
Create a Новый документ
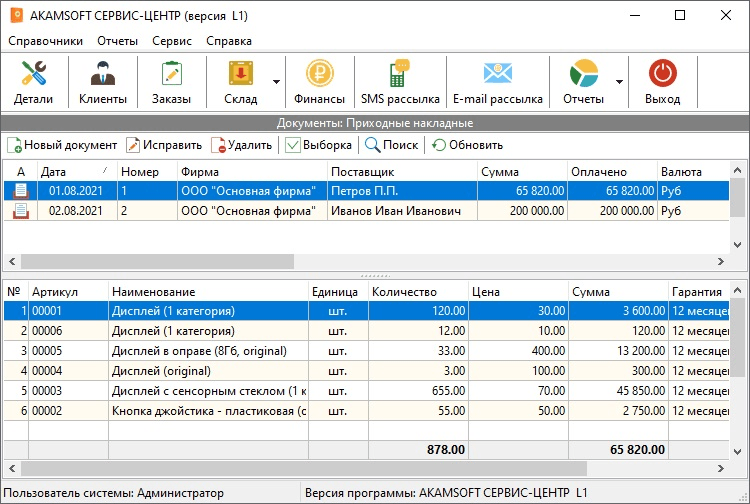tap(62, 145)
